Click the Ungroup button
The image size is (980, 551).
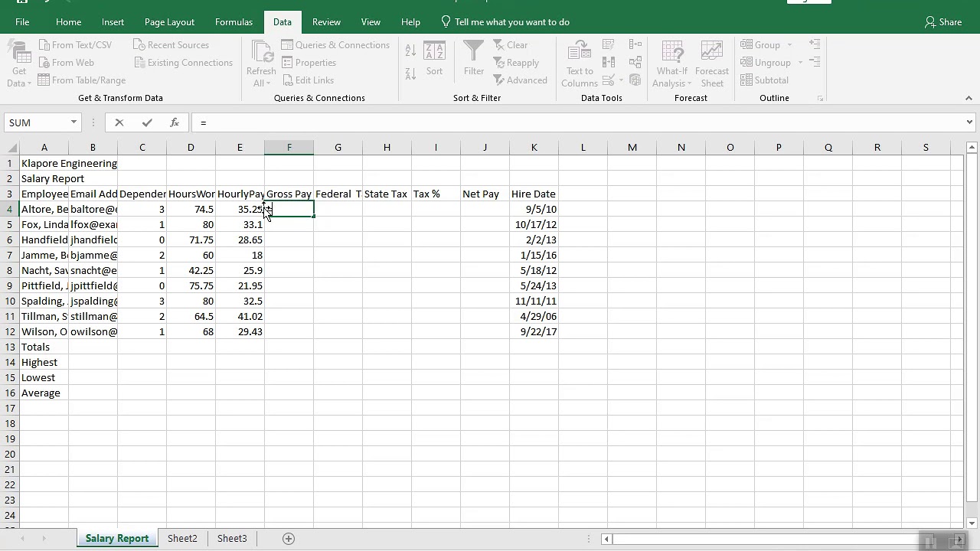point(766,63)
